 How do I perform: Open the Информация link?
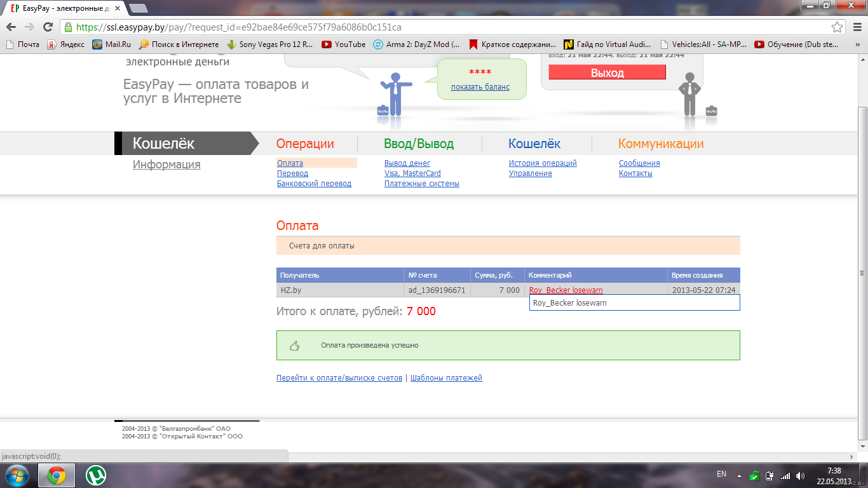(x=166, y=165)
